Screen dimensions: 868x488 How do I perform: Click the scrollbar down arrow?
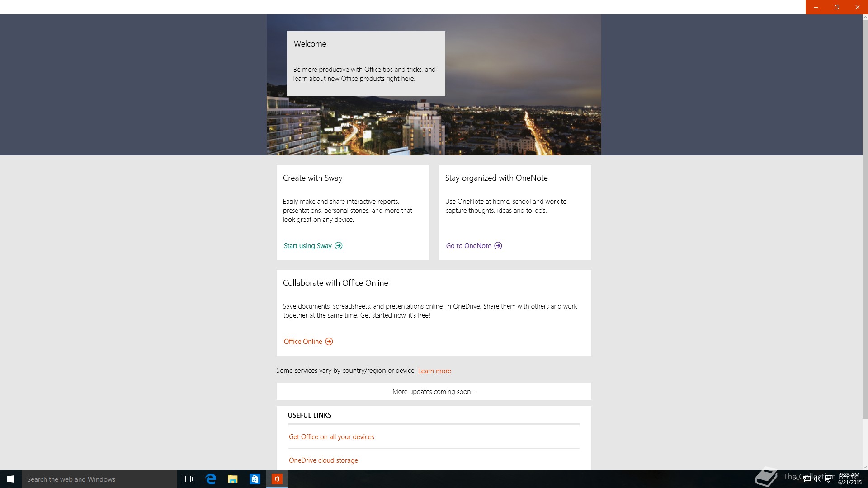click(x=865, y=467)
